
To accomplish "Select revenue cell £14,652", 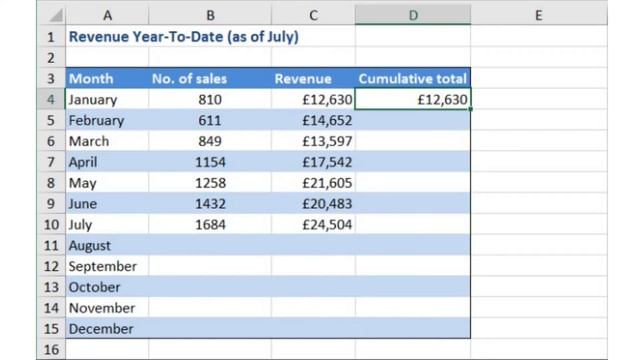I will (313, 120).
